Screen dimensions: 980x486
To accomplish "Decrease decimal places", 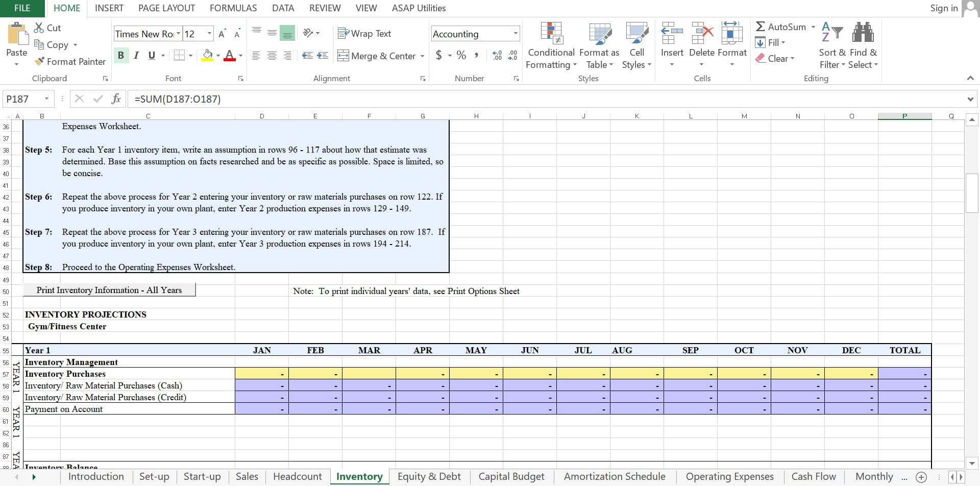I will [x=512, y=55].
